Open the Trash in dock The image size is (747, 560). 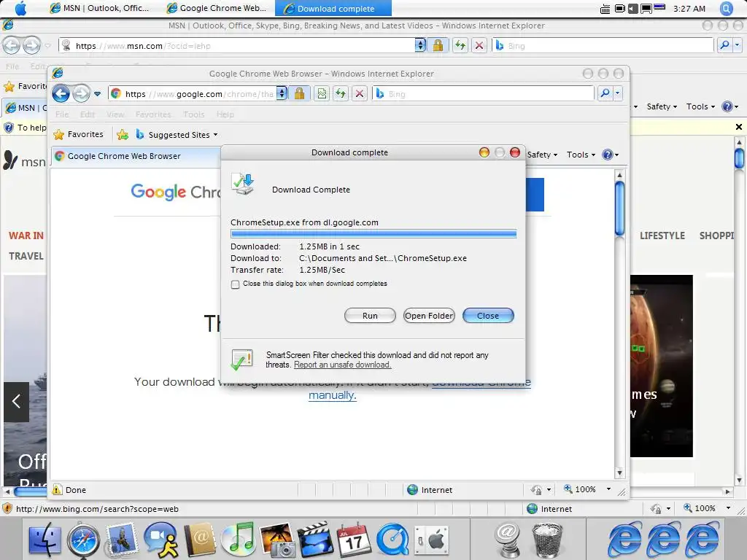click(547, 540)
